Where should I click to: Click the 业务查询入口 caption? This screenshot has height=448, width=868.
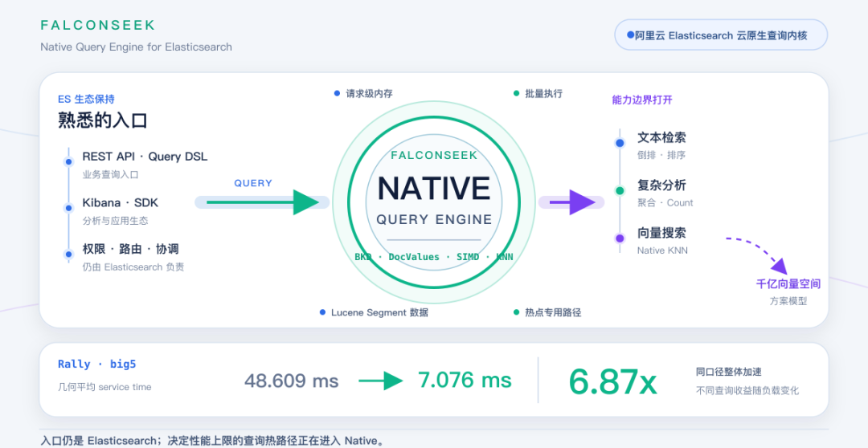pyautogui.click(x=111, y=175)
